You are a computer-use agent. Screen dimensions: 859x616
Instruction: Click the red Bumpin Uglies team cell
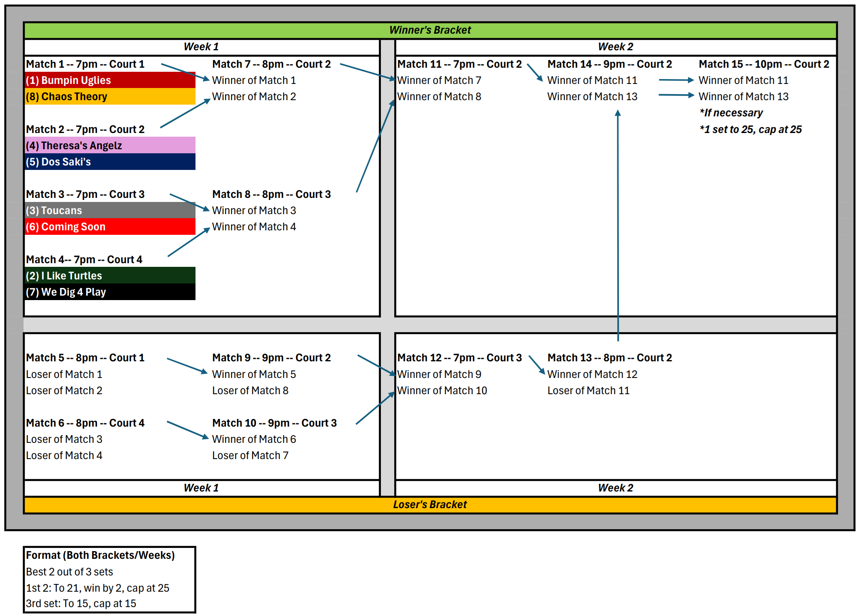pos(110,80)
